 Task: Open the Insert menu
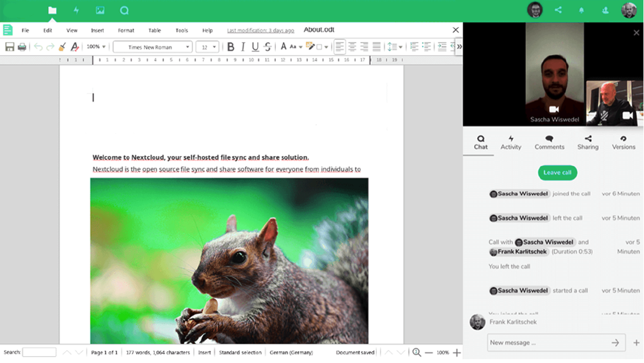(x=97, y=30)
